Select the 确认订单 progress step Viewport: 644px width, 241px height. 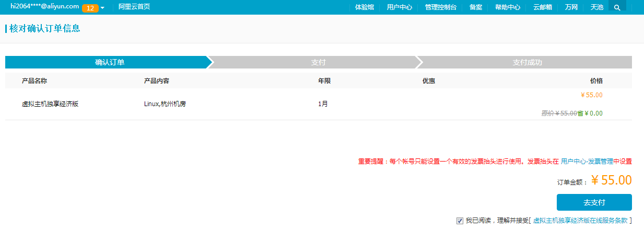110,62
